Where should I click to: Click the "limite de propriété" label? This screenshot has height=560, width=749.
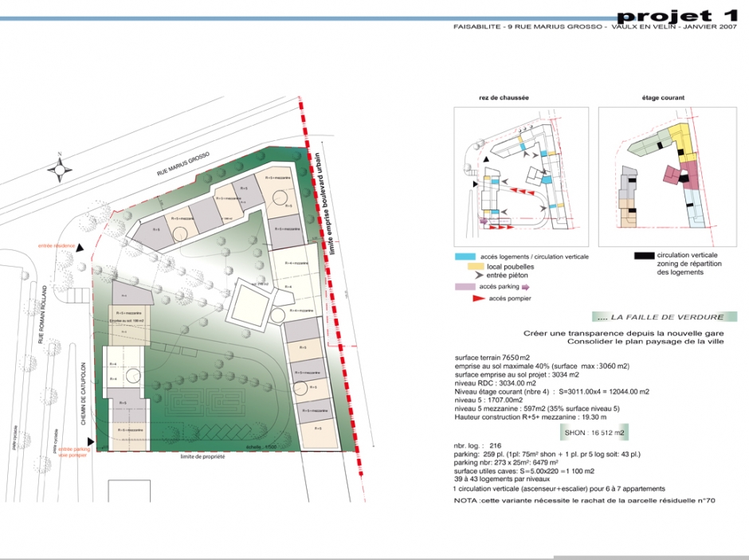coord(202,456)
